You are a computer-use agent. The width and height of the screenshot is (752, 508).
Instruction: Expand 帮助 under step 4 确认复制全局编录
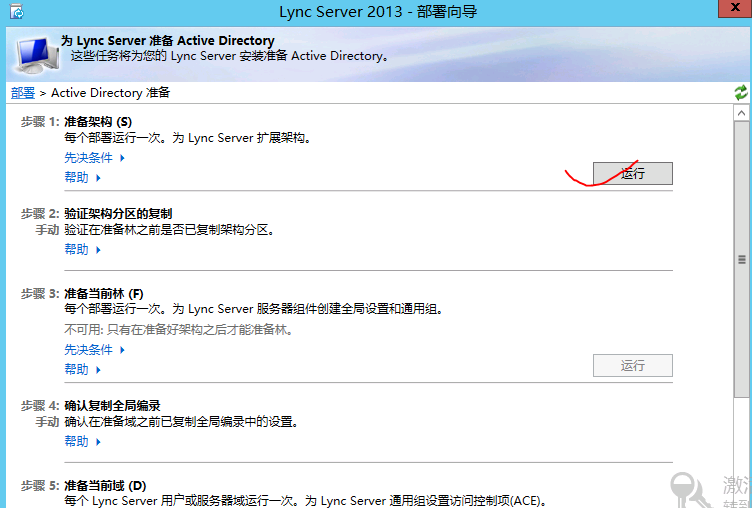point(82,441)
